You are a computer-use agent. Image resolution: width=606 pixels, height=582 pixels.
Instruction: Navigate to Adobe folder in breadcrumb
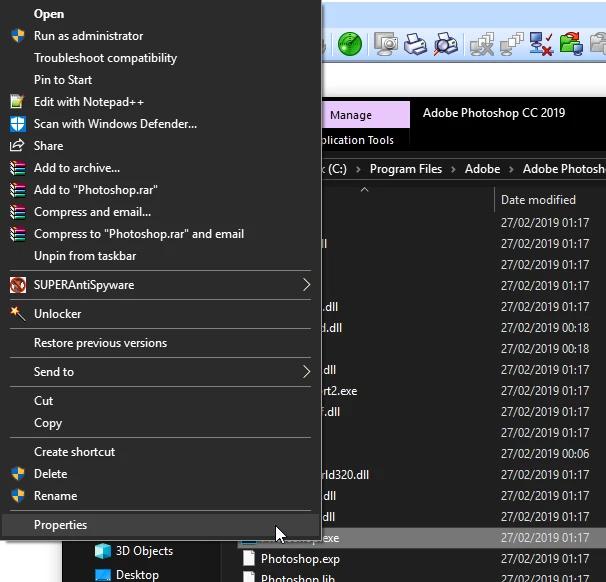pyautogui.click(x=482, y=169)
